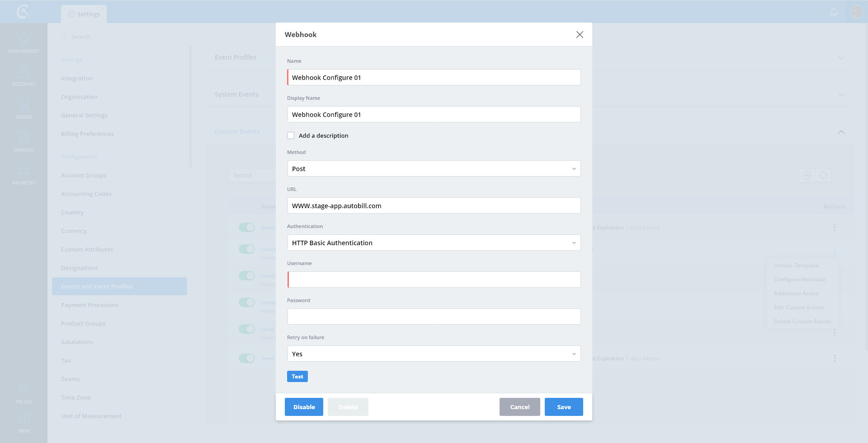The image size is (868, 443).
Task: Click the refresh events icon
Action: 823,175
